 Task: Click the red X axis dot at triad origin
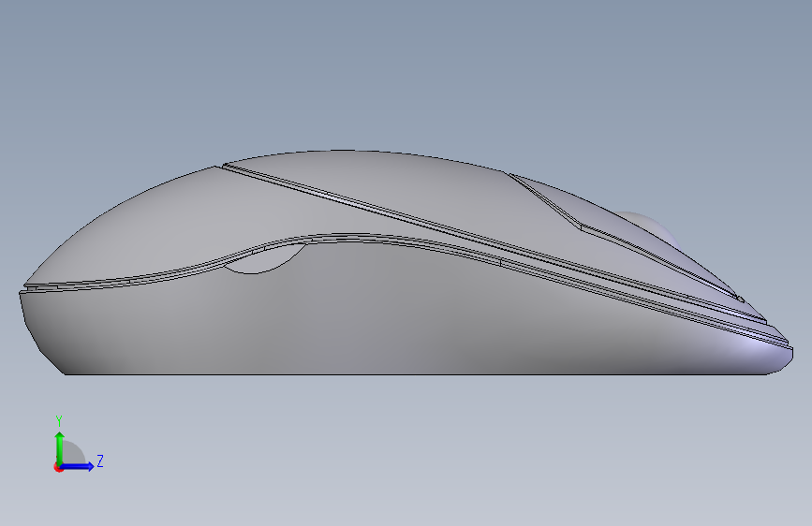(x=58, y=467)
